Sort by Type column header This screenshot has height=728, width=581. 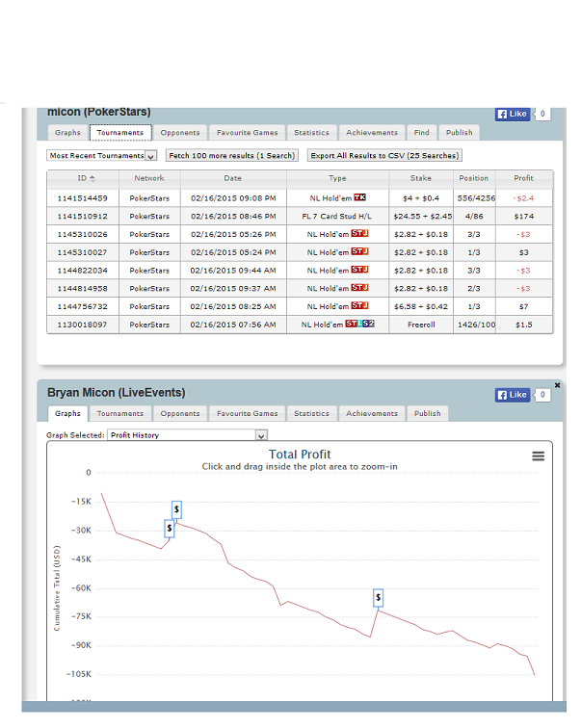pyautogui.click(x=337, y=178)
